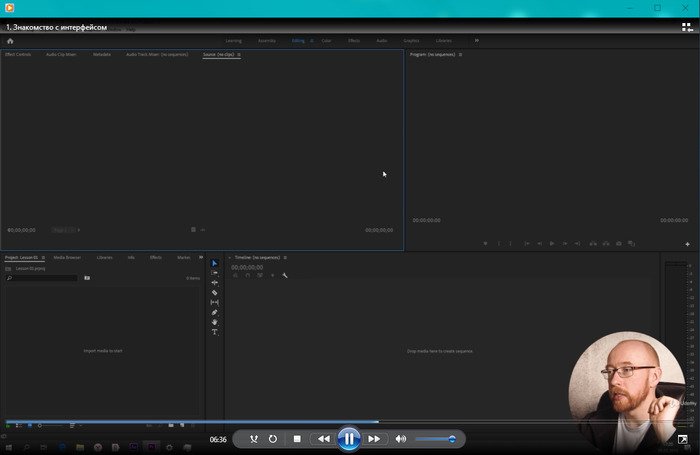Select the Selection tool arrow
Screen dimensions: 700x455
[x=214, y=263]
